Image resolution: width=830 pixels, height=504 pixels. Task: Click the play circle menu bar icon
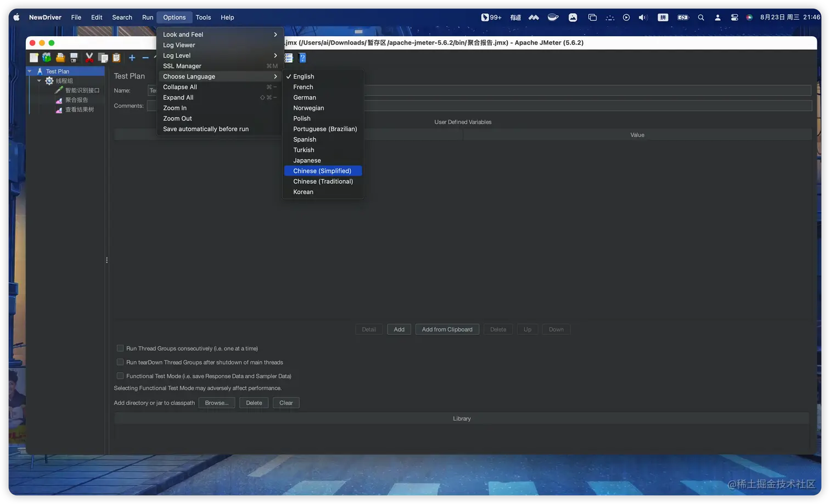[x=626, y=17]
